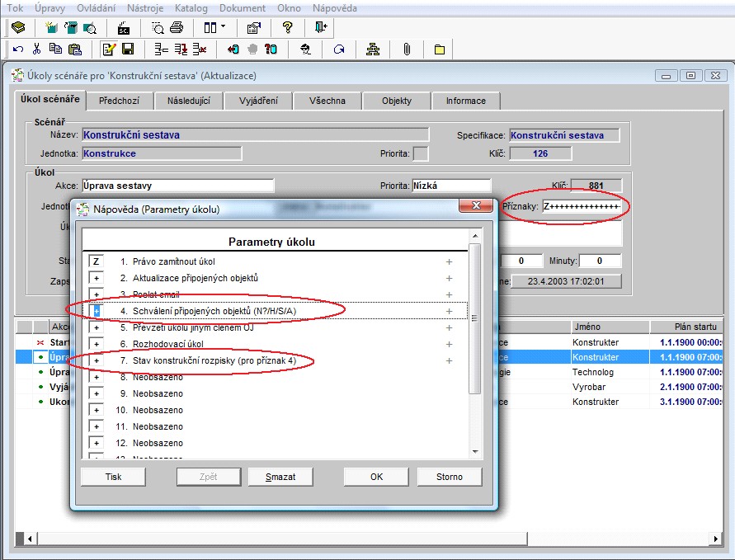This screenshot has height=560, width=735.
Task: Click the exit door icon
Action: coord(321,27)
